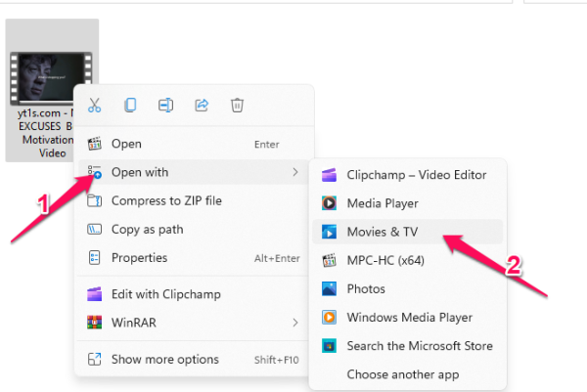Image resolution: width=587 pixels, height=392 pixels.
Task: Expand the Open with submenu arrow
Action: coord(294,173)
